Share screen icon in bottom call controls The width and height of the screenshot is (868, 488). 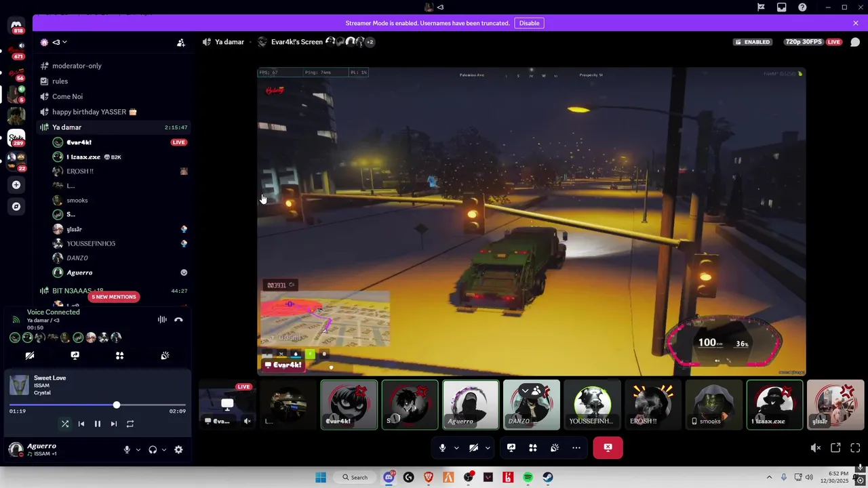point(511,447)
